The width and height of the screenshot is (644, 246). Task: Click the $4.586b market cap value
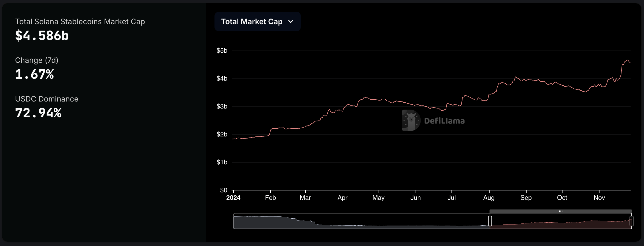[42, 36]
